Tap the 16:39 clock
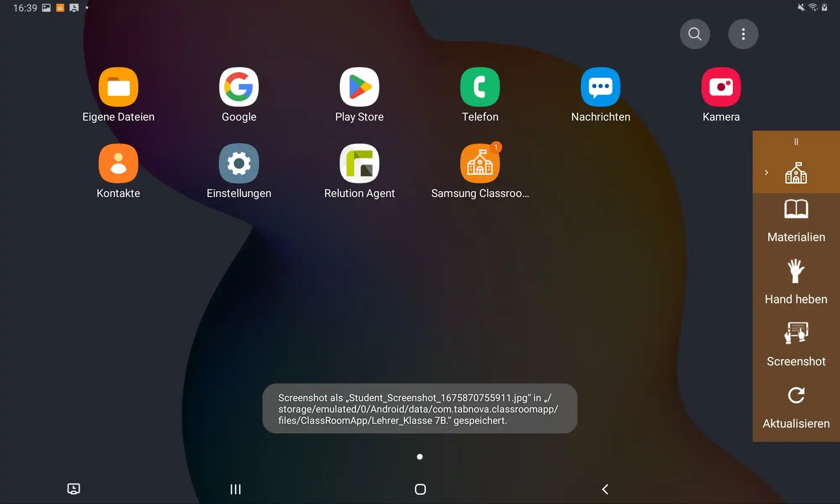840x504 pixels. click(25, 8)
